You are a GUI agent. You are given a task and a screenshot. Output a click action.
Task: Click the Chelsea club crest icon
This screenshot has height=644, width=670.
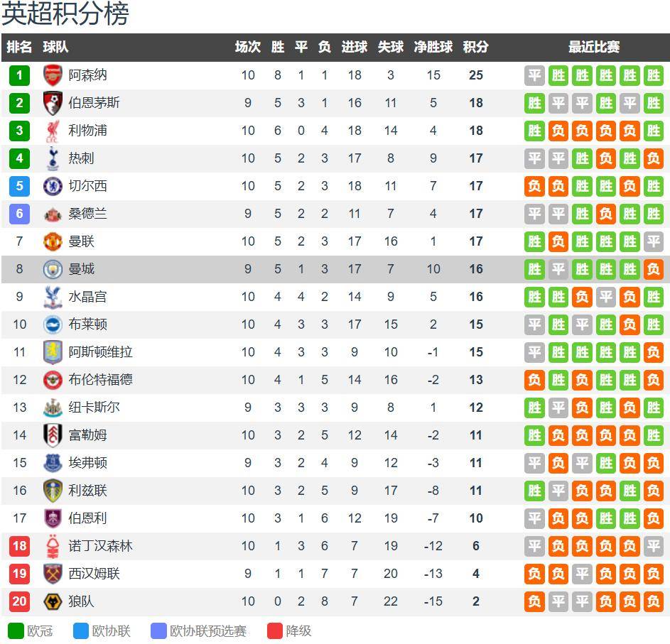point(53,186)
